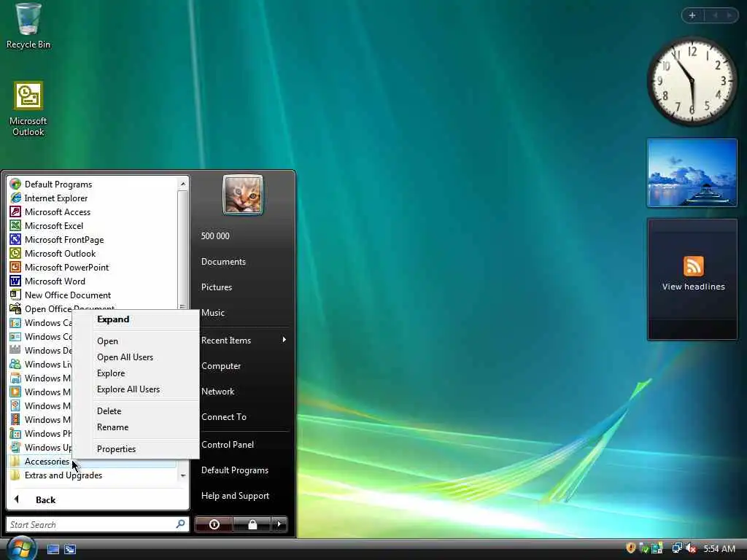
Task: Click the programs list scroll up arrow
Action: click(x=183, y=184)
